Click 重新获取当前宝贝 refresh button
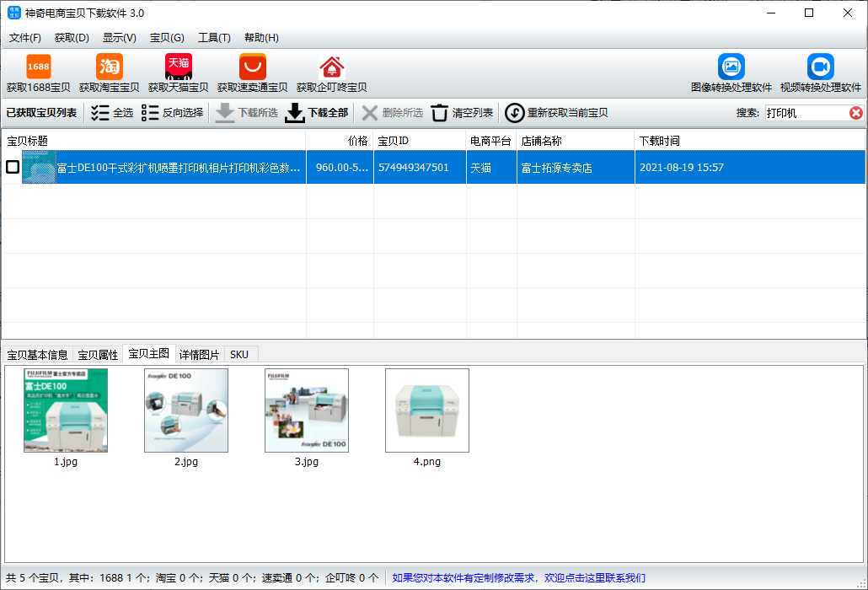The width and height of the screenshot is (868, 590). (x=556, y=113)
